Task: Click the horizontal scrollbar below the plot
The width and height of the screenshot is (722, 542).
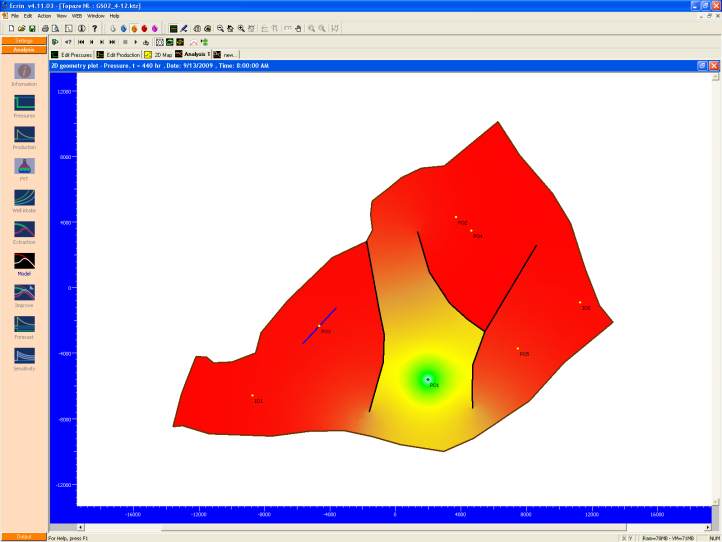Action: [x=380, y=527]
